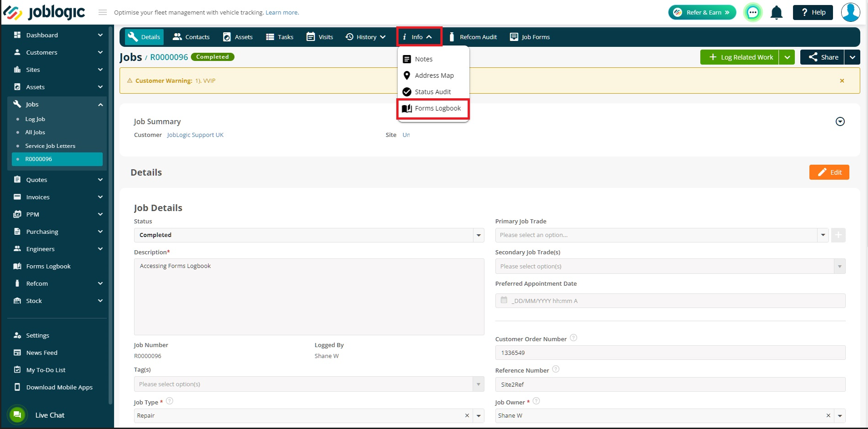This screenshot has width=868, height=429.
Task: Click Preferred Appointment Date field
Action: 670,301
